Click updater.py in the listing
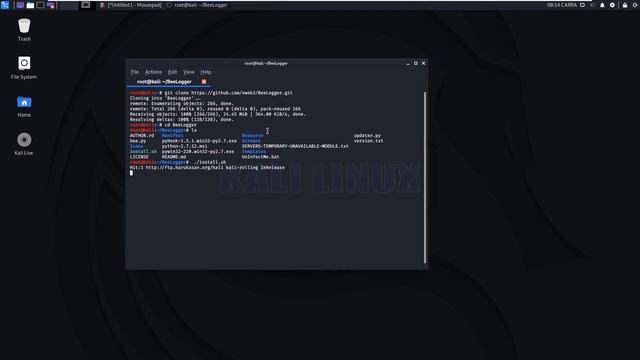 coord(367,136)
